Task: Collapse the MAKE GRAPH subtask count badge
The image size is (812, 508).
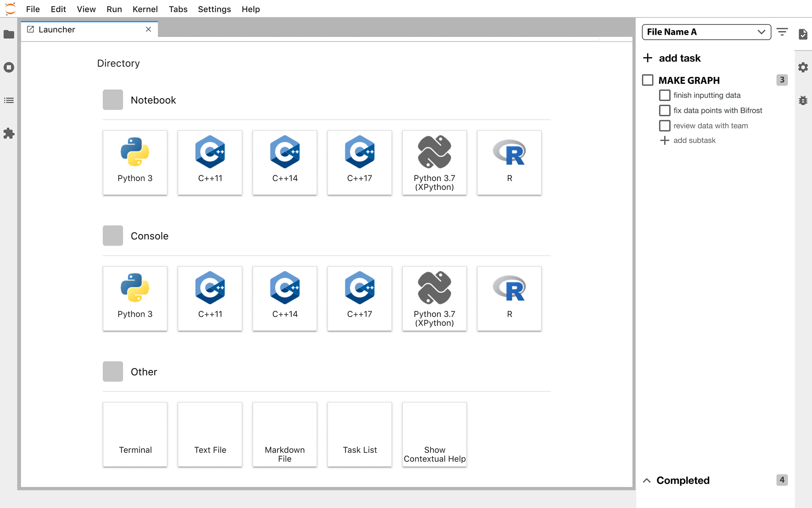Action: click(x=782, y=80)
